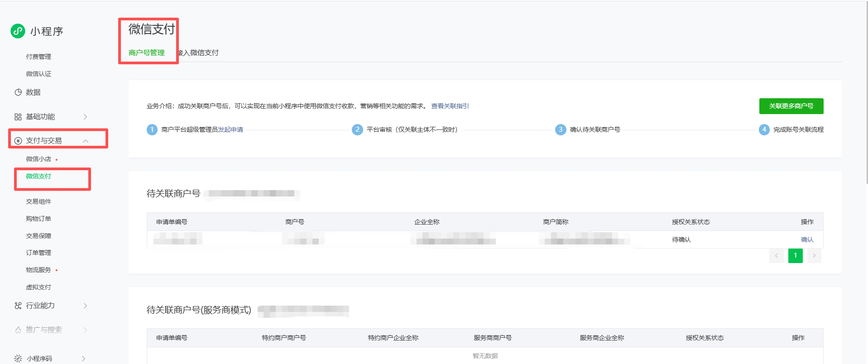Select the 商户号管理 tab

point(146,53)
